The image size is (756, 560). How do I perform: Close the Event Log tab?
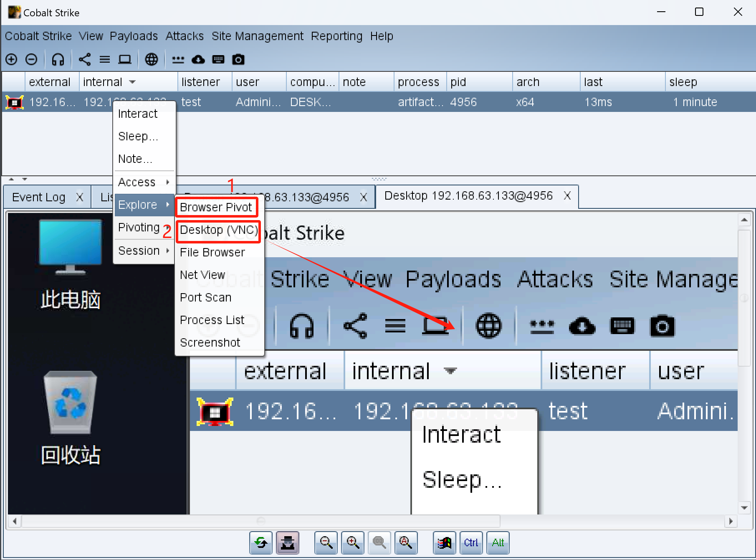[x=80, y=197]
